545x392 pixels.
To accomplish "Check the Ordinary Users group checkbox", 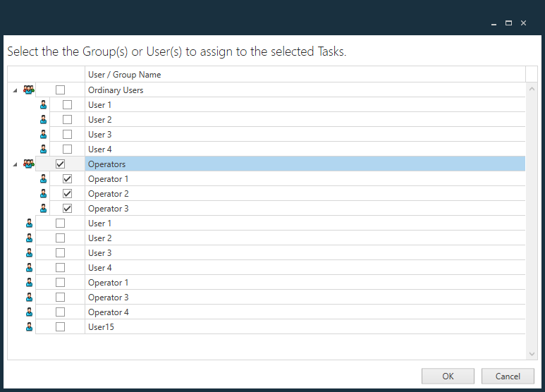I will coord(61,90).
